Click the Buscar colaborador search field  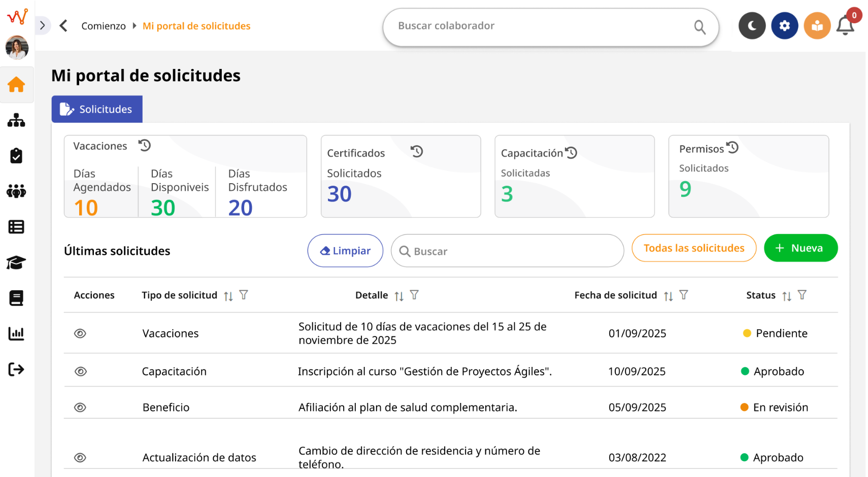pyautogui.click(x=541, y=26)
